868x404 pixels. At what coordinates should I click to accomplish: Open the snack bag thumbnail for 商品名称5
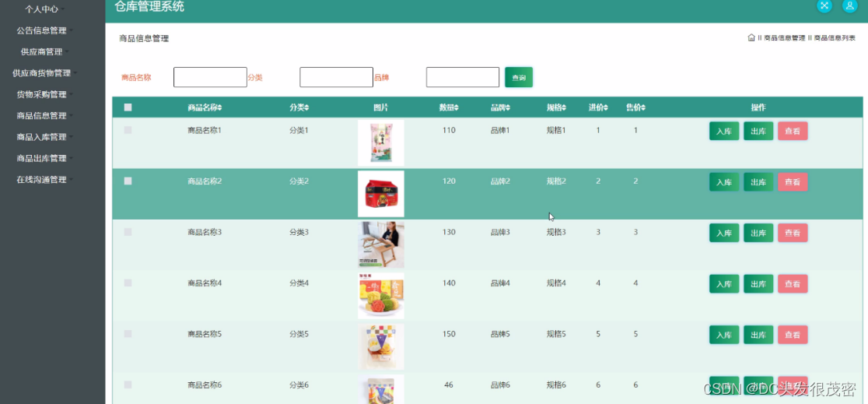pyautogui.click(x=381, y=347)
